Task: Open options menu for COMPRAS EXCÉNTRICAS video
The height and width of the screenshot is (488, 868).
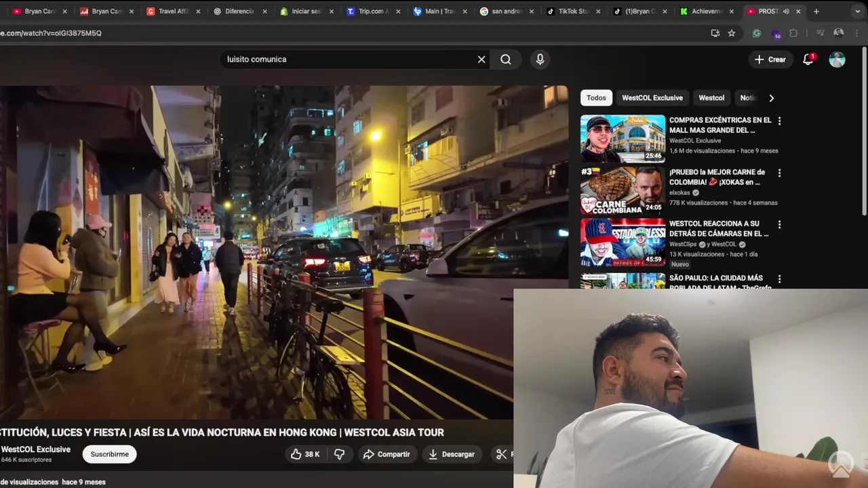Action: pyautogui.click(x=779, y=121)
